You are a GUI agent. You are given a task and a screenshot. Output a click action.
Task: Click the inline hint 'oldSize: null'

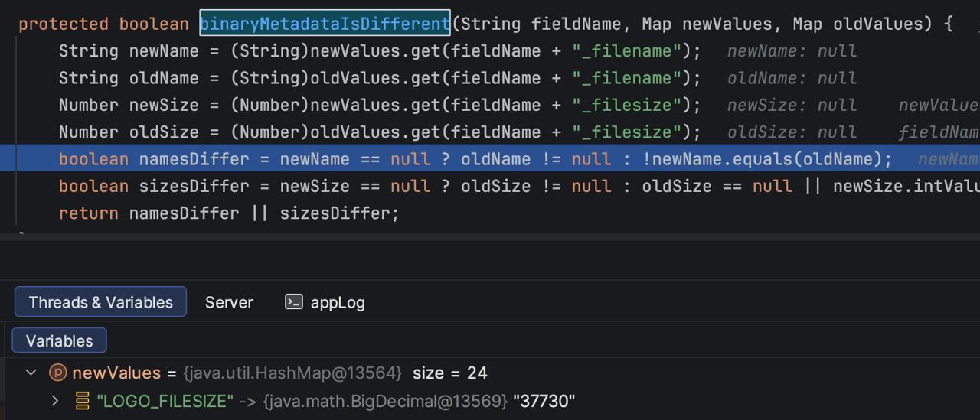[x=791, y=132]
